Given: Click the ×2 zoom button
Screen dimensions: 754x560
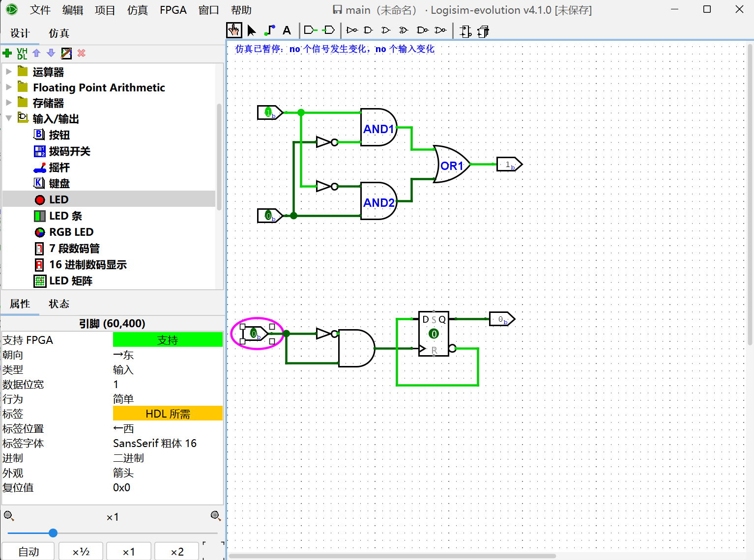Looking at the screenshot, I should [x=177, y=551].
